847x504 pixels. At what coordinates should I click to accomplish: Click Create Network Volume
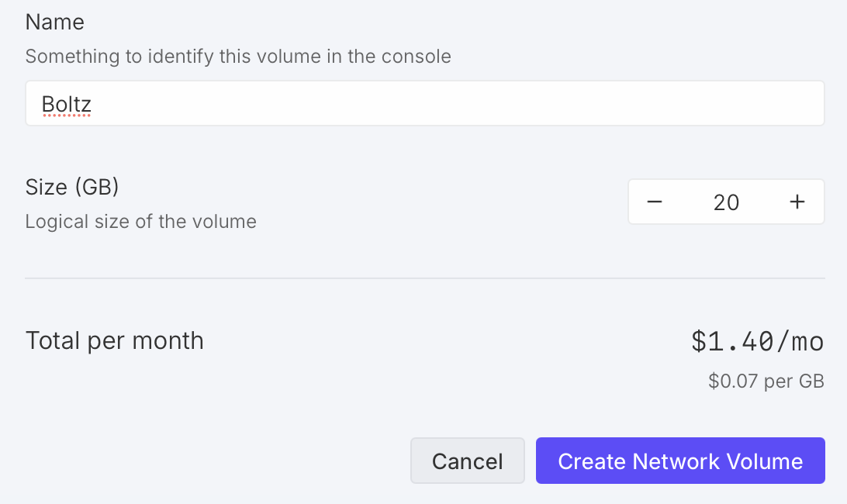[679, 461]
